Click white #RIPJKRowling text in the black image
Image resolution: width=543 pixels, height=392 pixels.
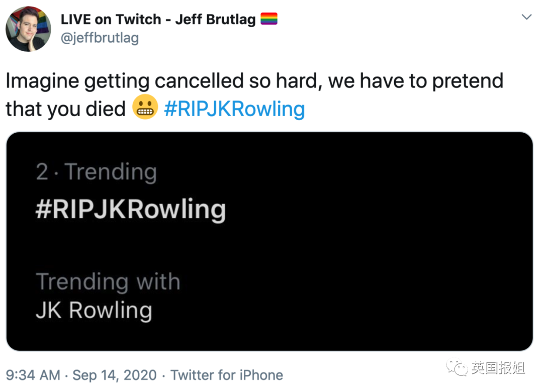click(x=130, y=209)
